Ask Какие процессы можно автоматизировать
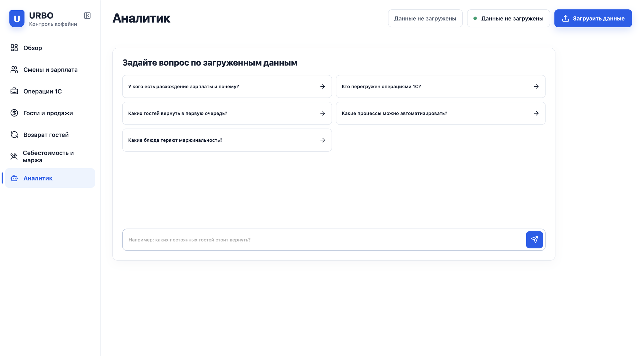 click(x=440, y=113)
